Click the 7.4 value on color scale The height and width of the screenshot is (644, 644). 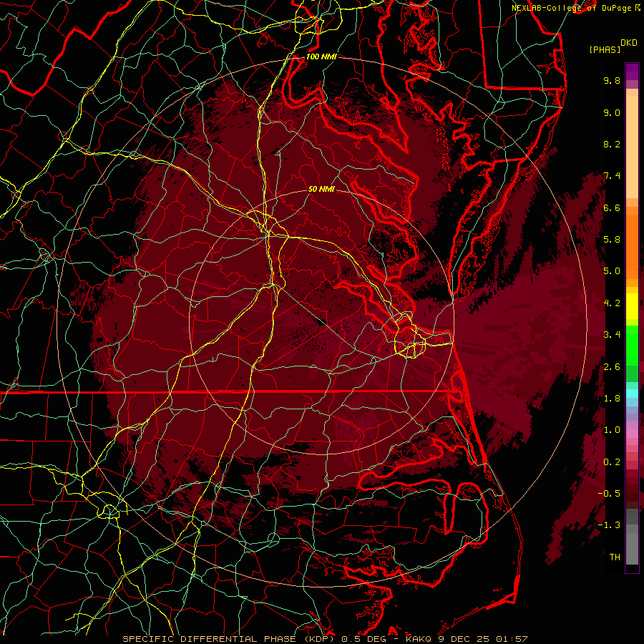pyautogui.click(x=612, y=176)
